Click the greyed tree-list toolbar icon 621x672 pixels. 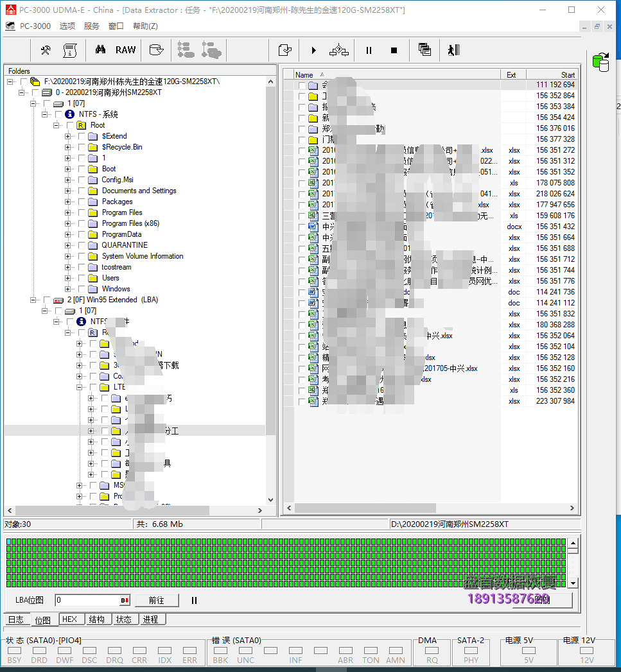click(186, 50)
